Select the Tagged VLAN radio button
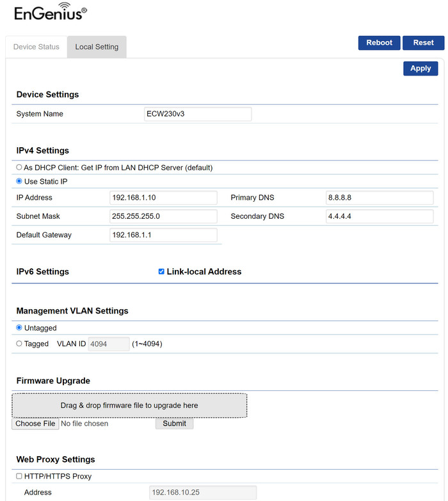 [19, 344]
